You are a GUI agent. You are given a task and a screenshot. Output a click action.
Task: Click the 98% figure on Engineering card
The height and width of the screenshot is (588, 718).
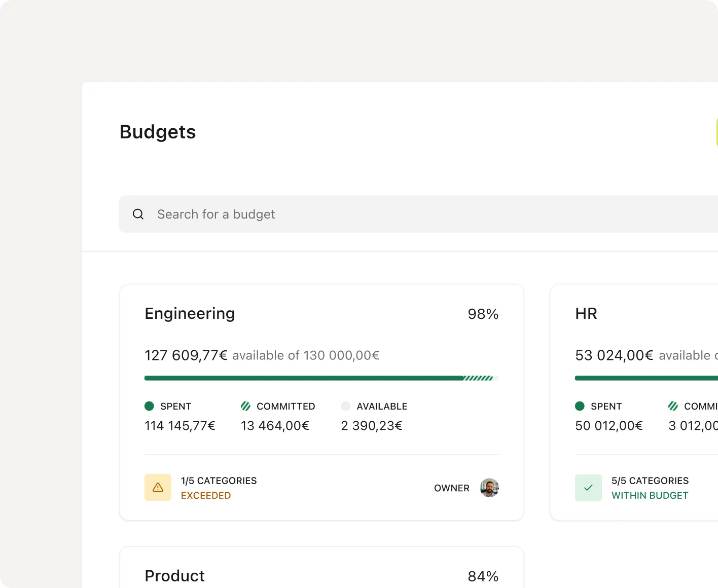[483, 314]
